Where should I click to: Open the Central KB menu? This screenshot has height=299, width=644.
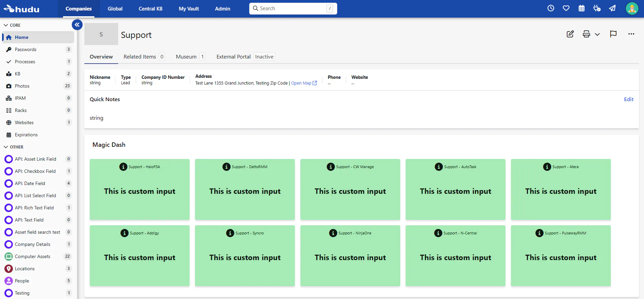coord(150,9)
